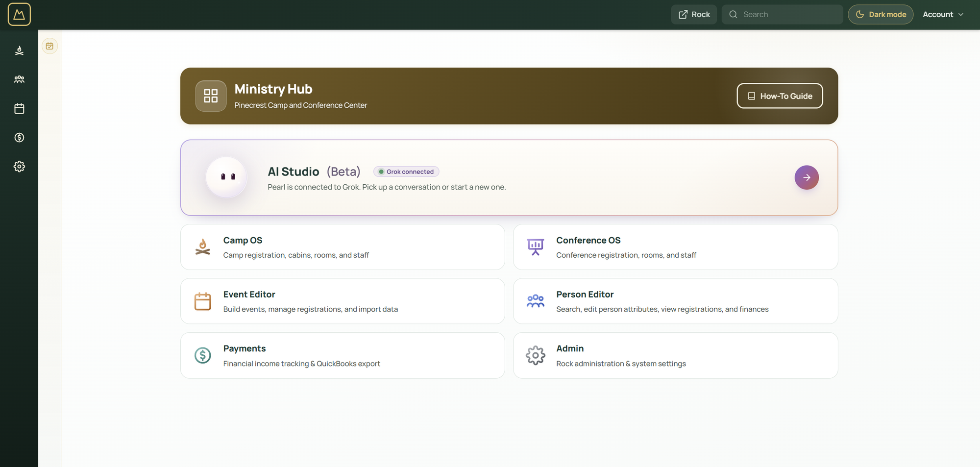Click the gear icon on Admin card
The image size is (980, 467).
click(535, 355)
